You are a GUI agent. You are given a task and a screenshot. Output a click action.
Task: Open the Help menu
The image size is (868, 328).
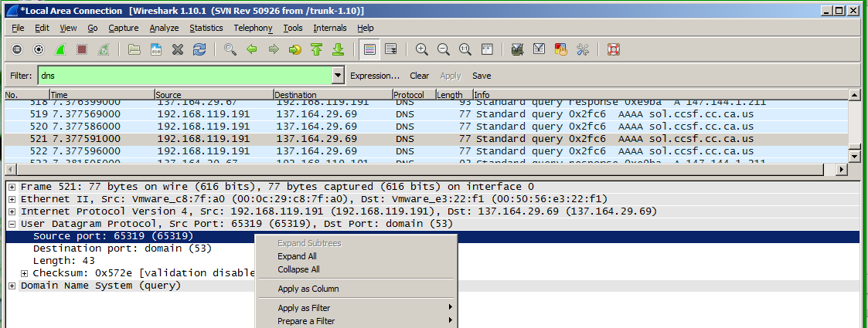point(366,28)
